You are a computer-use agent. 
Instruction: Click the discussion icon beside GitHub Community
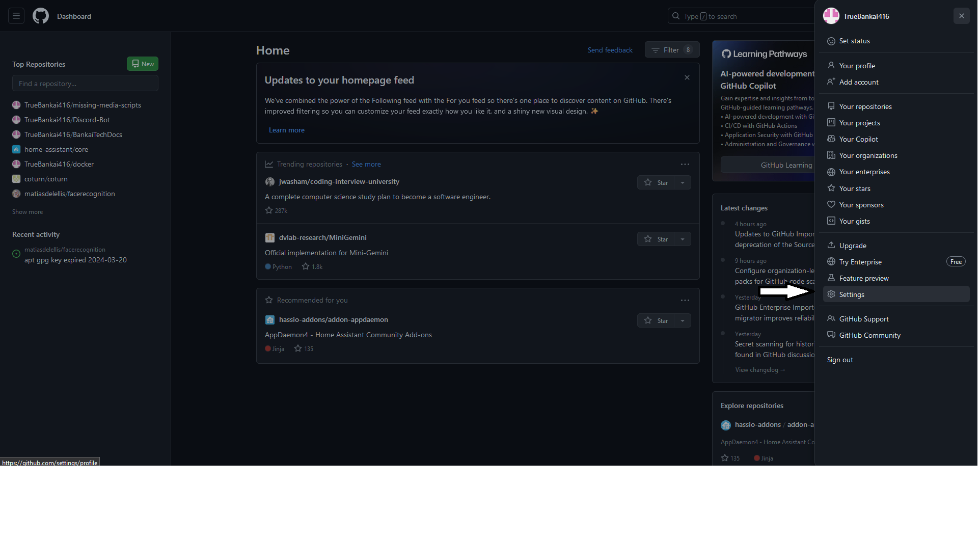[x=831, y=335]
